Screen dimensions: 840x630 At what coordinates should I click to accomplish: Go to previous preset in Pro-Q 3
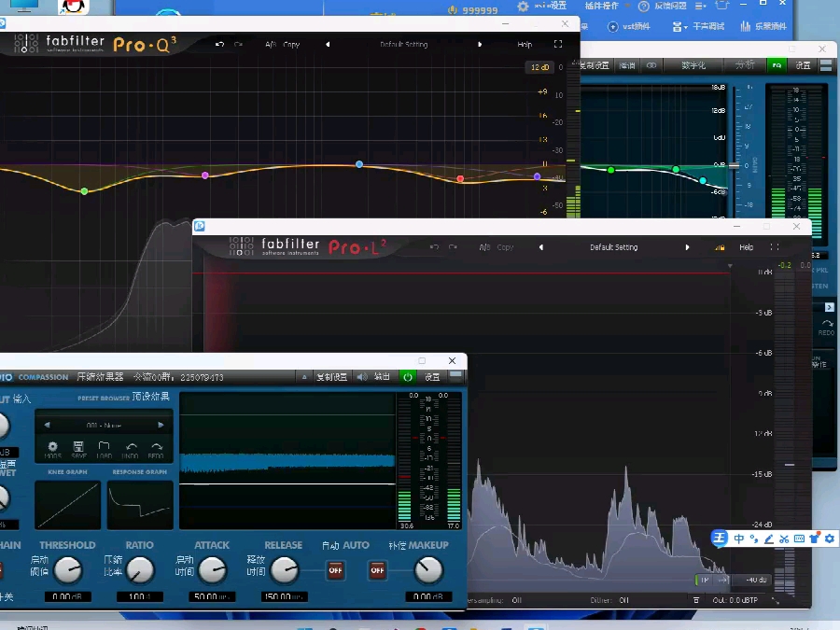click(328, 45)
